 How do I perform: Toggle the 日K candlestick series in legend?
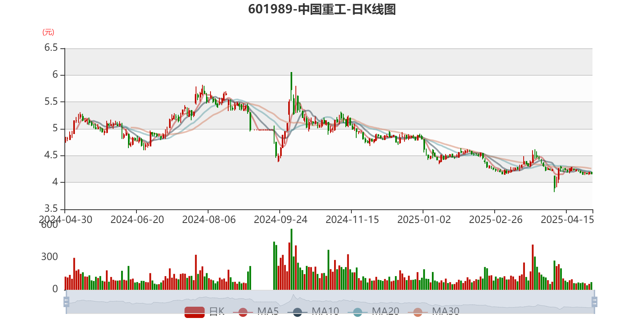(204, 312)
